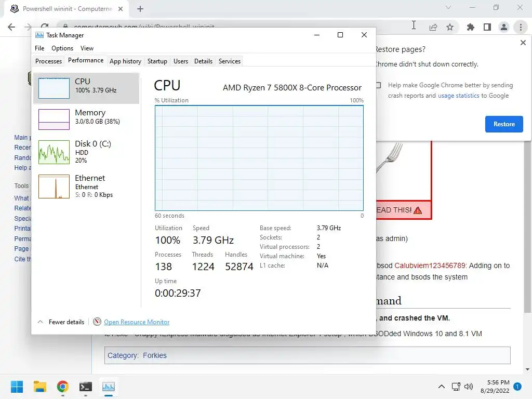The image size is (532, 399).
Task: Open the Chrome tab search chevron
Action: click(448, 7)
